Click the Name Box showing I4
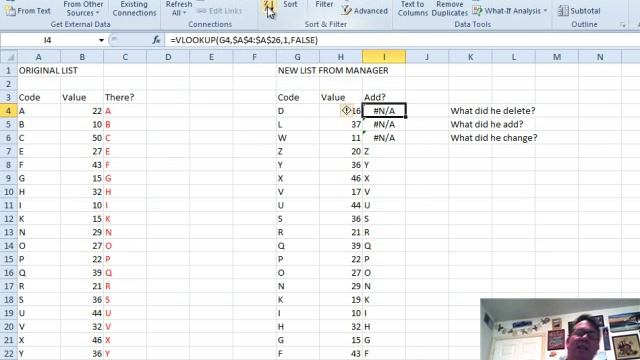 coord(48,40)
